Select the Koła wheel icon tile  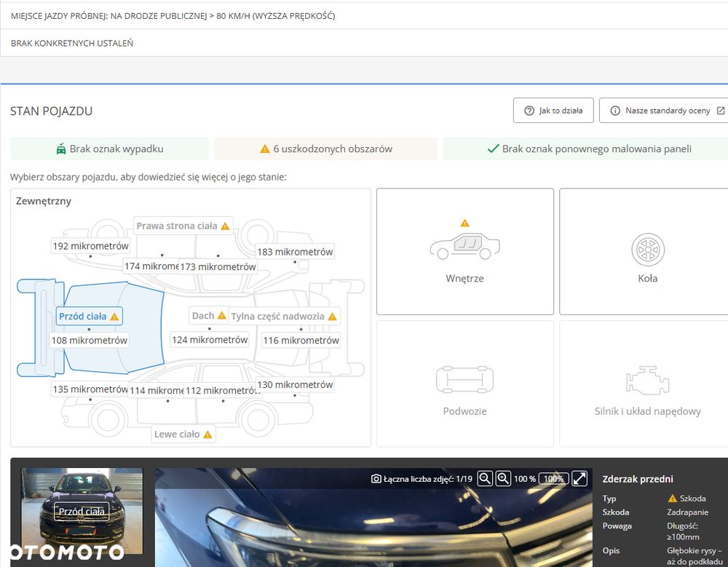click(647, 252)
